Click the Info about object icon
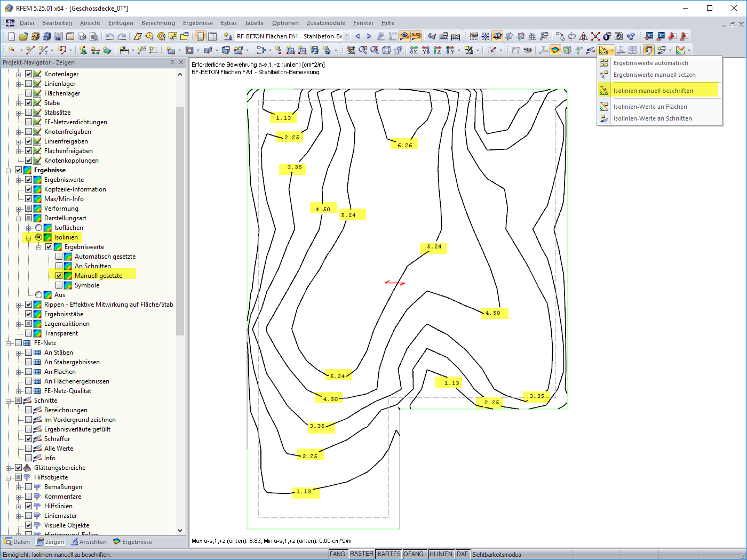747x560 pixels. 607,36
